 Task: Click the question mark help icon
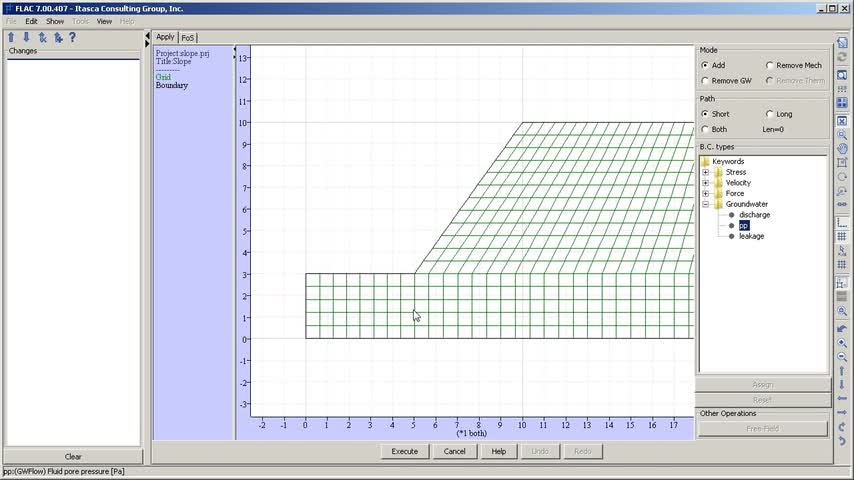tap(72, 37)
